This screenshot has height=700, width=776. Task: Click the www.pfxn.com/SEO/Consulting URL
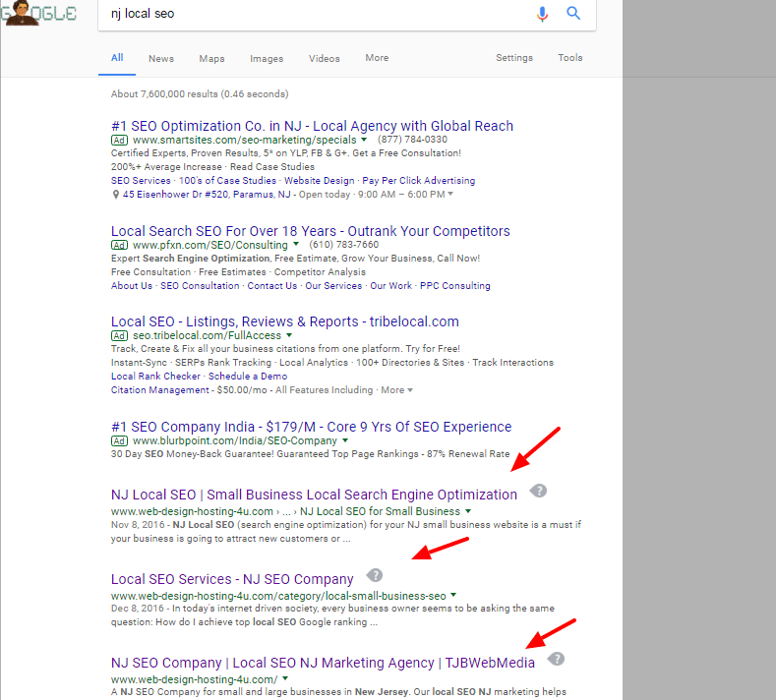(x=210, y=245)
